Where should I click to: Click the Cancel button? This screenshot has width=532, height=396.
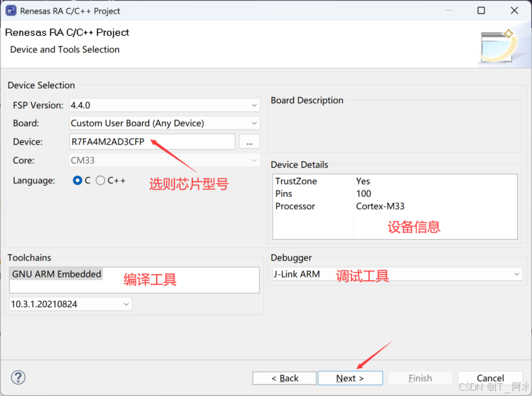(490, 378)
